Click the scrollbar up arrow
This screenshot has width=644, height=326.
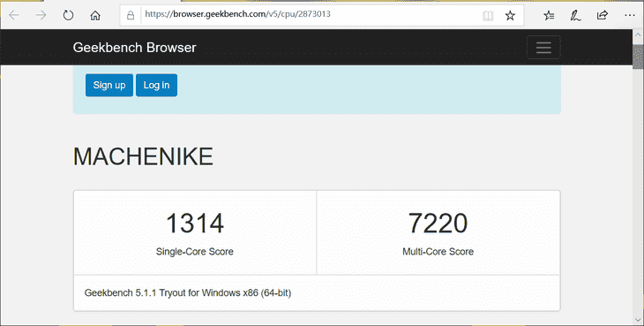coord(638,35)
